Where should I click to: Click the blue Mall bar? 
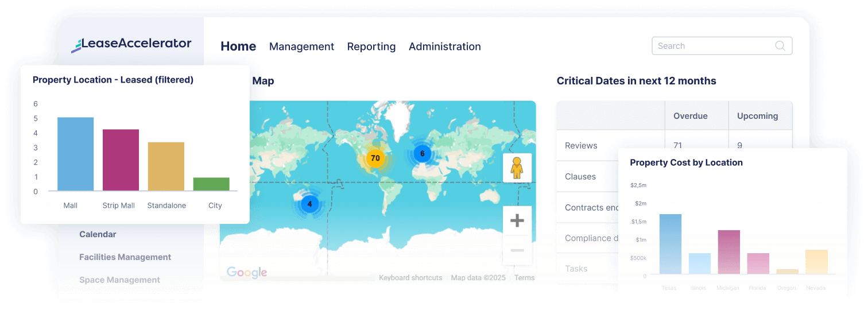point(75,154)
